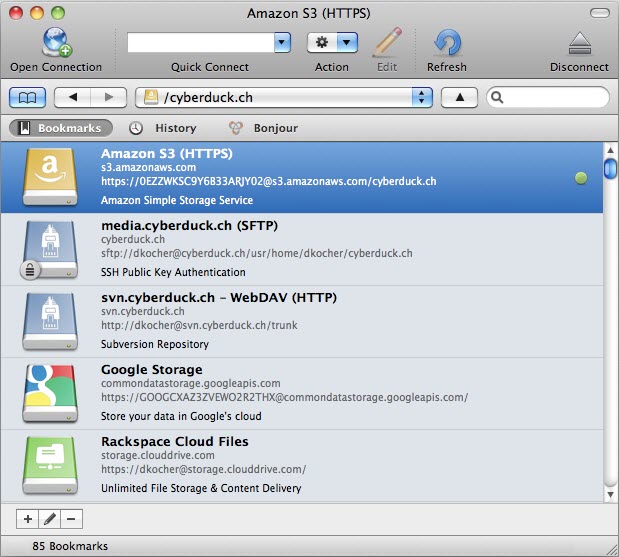Switch to the Bookmarks tab
The height and width of the screenshot is (557, 619).
tap(61, 128)
